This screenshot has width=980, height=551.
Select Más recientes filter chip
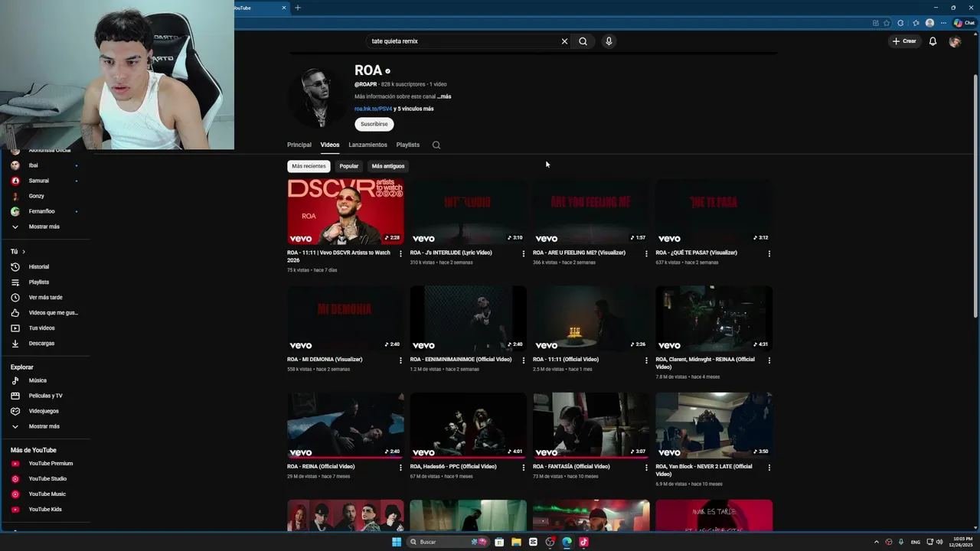coord(309,166)
